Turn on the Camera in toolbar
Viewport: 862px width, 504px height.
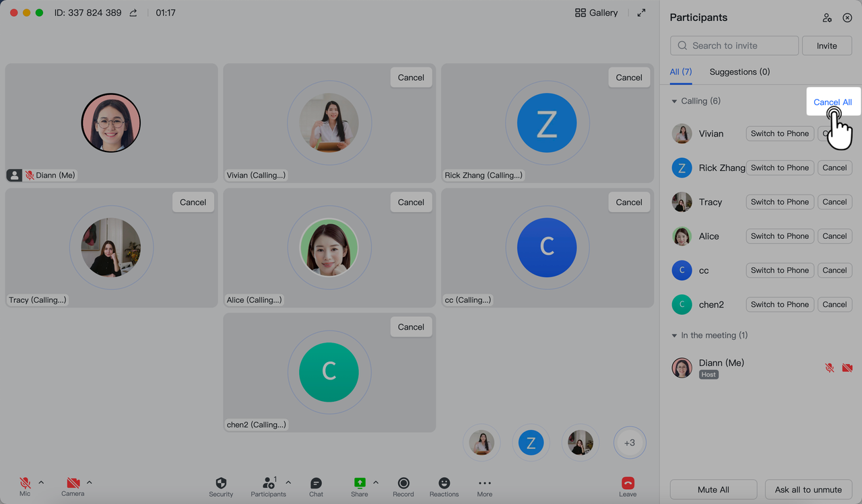[73, 483]
